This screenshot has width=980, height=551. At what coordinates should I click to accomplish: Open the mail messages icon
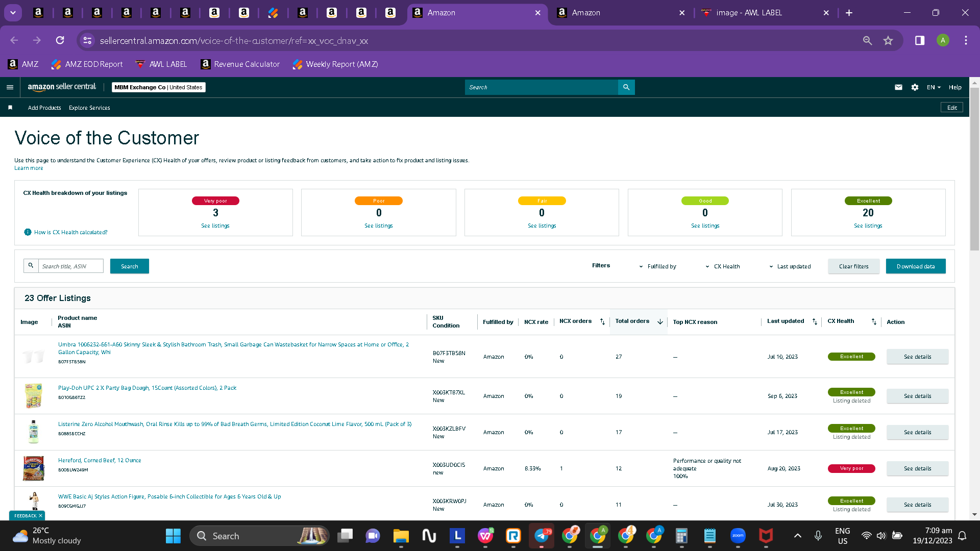point(898,87)
